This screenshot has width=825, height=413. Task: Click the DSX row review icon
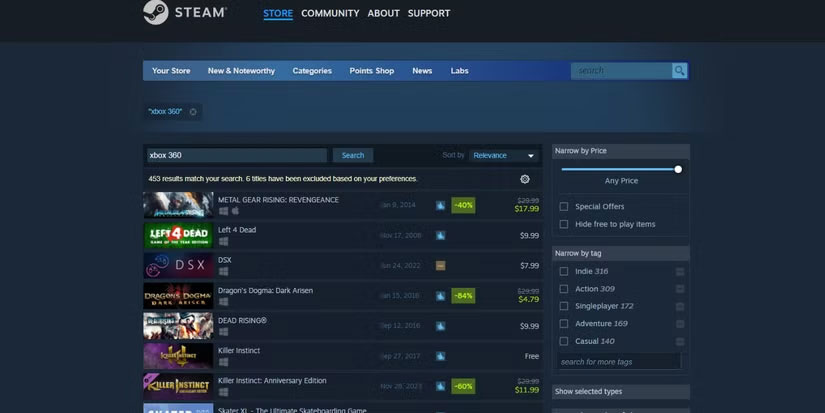pyautogui.click(x=440, y=266)
